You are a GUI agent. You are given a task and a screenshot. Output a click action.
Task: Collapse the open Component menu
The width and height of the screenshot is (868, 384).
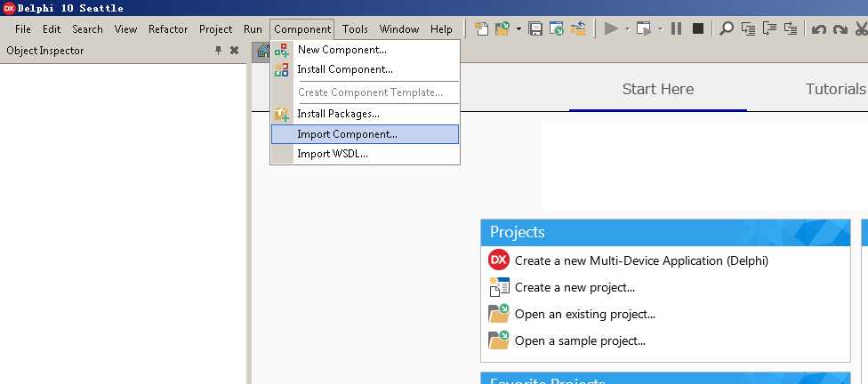[302, 28]
